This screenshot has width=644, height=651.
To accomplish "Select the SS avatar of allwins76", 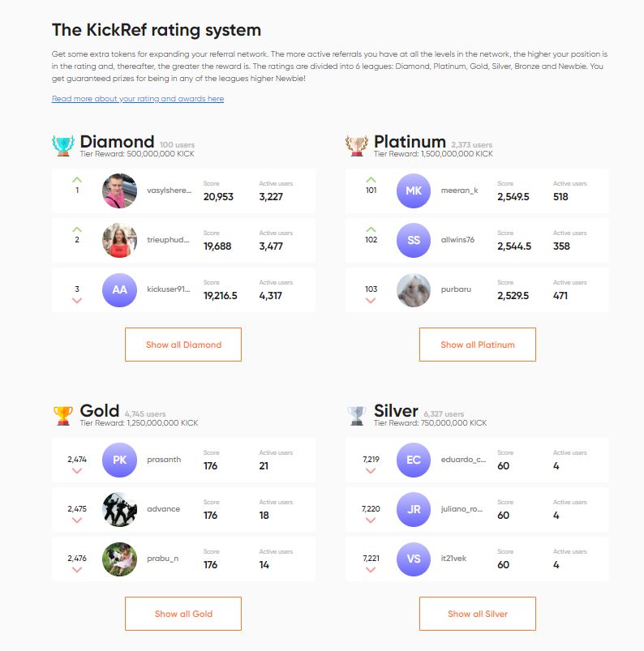I will 414,240.
